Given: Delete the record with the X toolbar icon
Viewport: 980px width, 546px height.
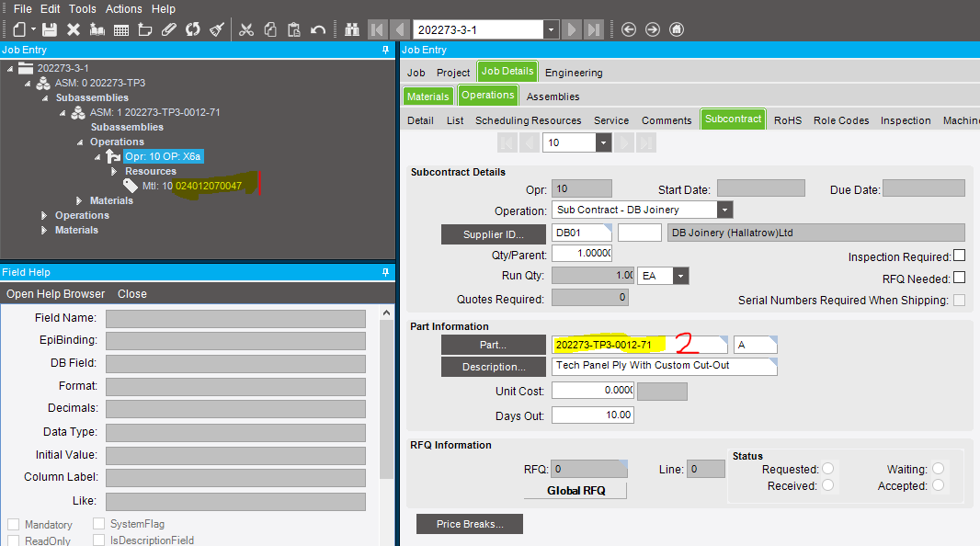Looking at the screenshot, I should [x=74, y=29].
